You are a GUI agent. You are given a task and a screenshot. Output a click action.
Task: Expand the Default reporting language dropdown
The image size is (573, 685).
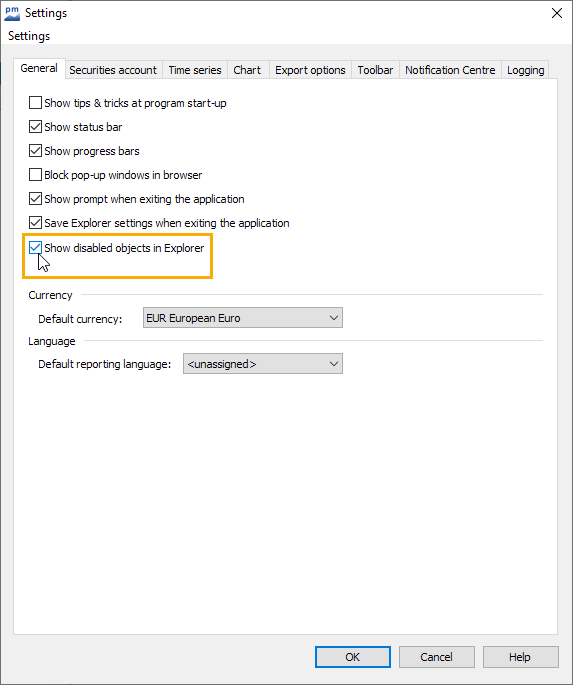click(263, 363)
